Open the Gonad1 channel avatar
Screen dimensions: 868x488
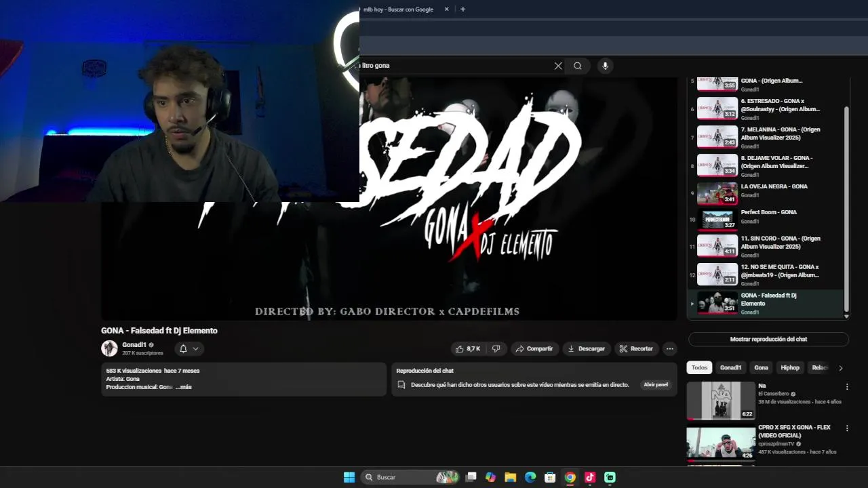click(x=109, y=348)
